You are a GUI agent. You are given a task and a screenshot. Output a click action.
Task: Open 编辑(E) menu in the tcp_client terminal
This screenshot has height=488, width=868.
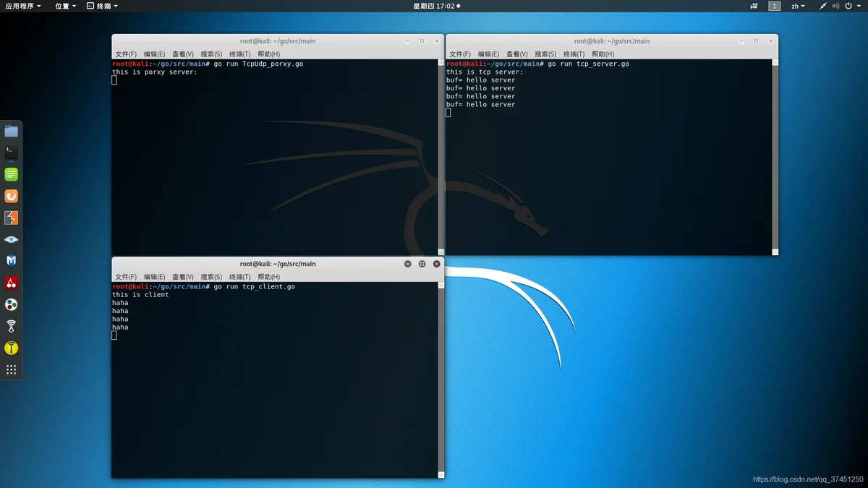154,277
